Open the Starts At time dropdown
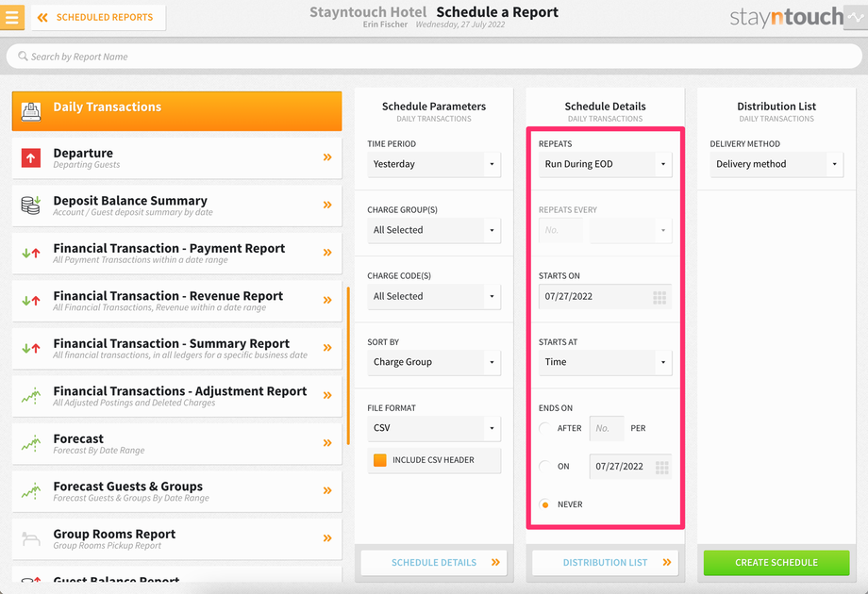868x594 pixels. point(605,362)
